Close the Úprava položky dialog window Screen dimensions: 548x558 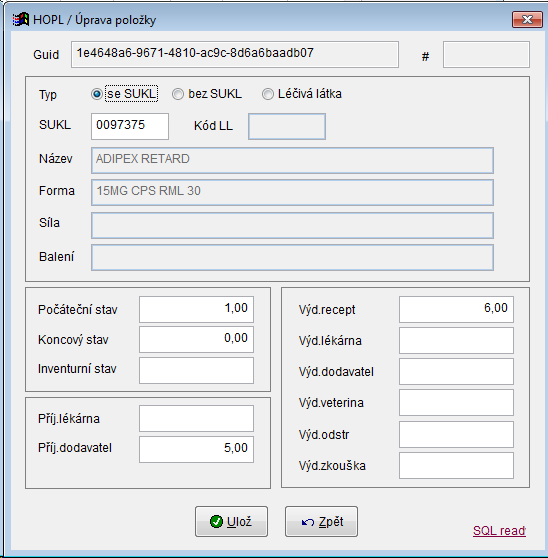[527, 20]
